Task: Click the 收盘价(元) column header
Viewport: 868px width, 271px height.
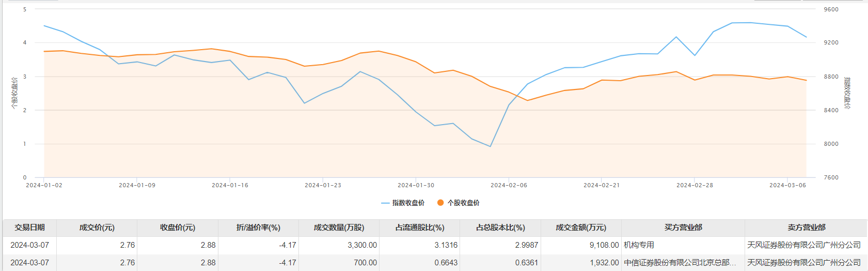Action: point(178,228)
